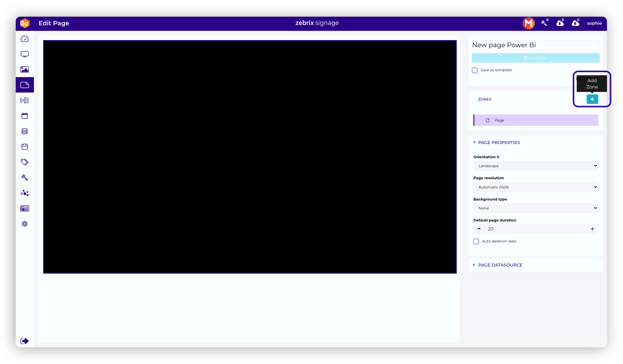Open the Background type dropdown
623x364 pixels.
pyautogui.click(x=535, y=208)
